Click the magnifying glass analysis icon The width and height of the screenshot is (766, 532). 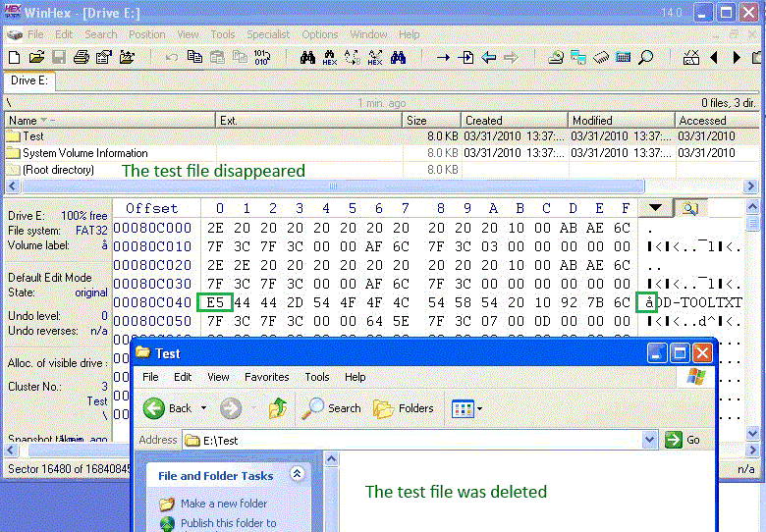click(646, 58)
